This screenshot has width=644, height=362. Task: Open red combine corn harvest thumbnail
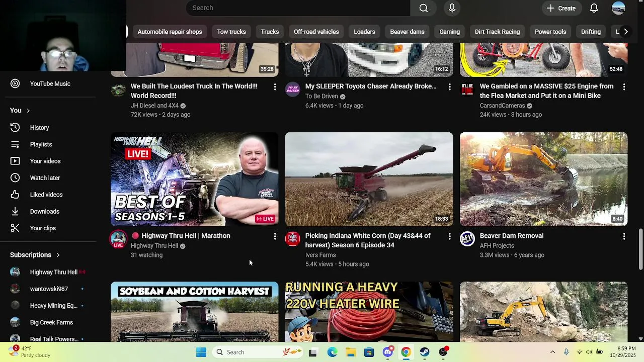[x=369, y=179]
